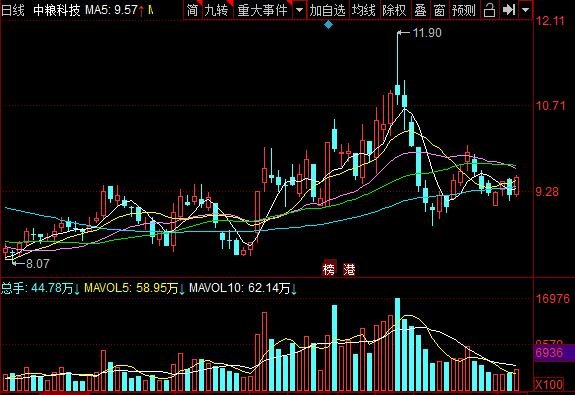Image resolution: width=575 pixels, height=395 pixels.
Task: Toggle the 均线 moving average lines
Action: [x=364, y=10]
